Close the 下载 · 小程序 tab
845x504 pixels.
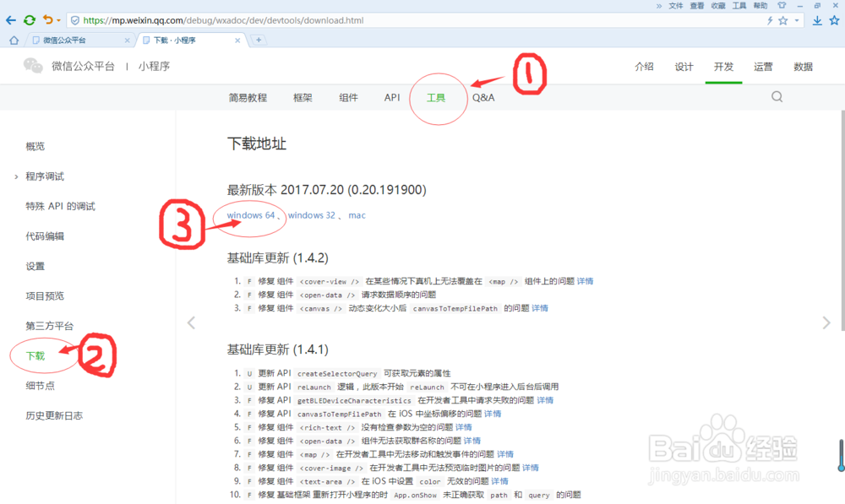point(237,41)
